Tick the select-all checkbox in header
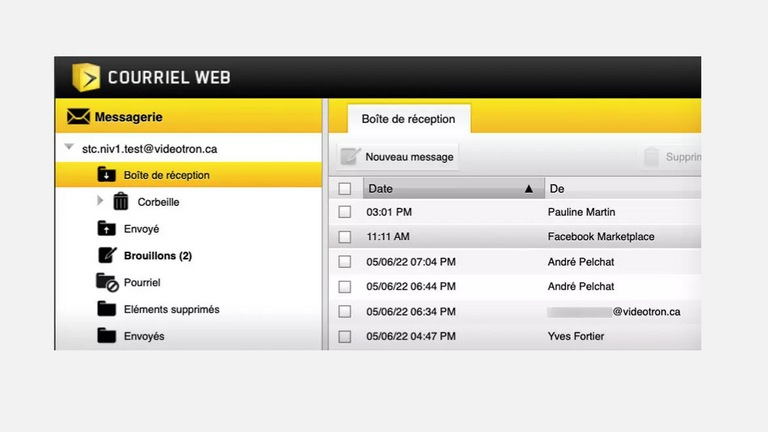Image resolution: width=768 pixels, height=432 pixels. tap(345, 189)
